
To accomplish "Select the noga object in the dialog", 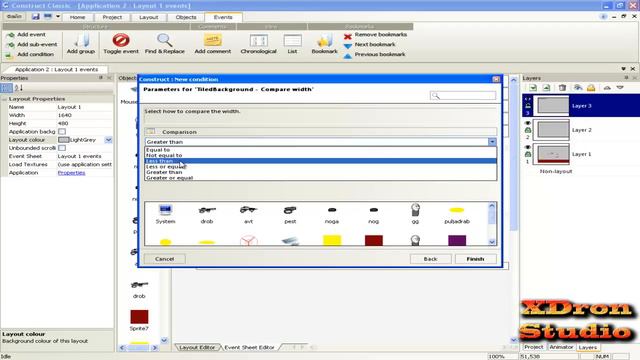I will point(332,214).
